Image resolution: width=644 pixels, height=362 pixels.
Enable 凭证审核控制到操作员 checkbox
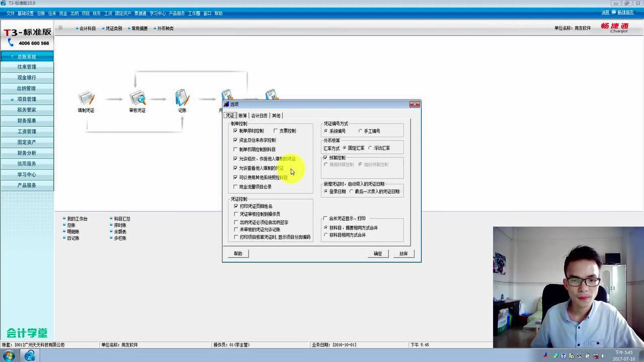(x=236, y=214)
